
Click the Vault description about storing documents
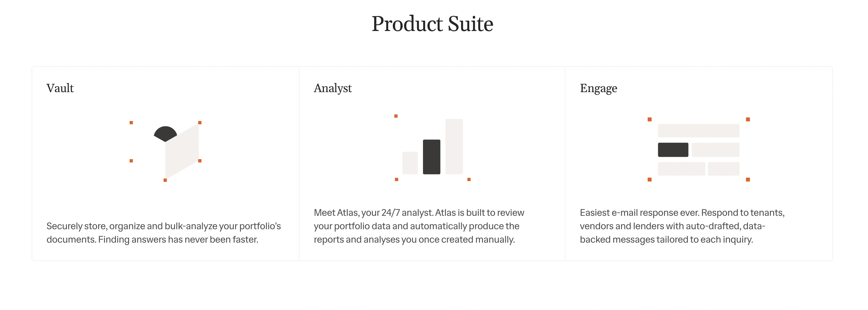(163, 232)
